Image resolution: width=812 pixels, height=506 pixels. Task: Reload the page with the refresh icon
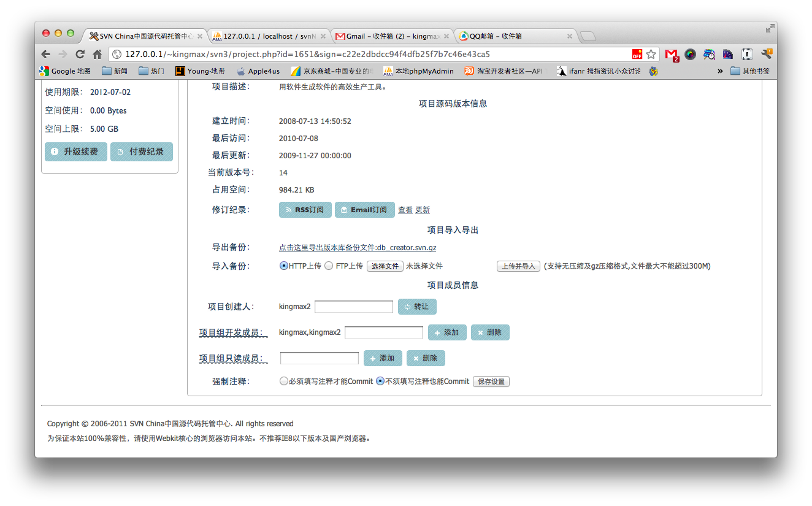click(x=80, y=54)
